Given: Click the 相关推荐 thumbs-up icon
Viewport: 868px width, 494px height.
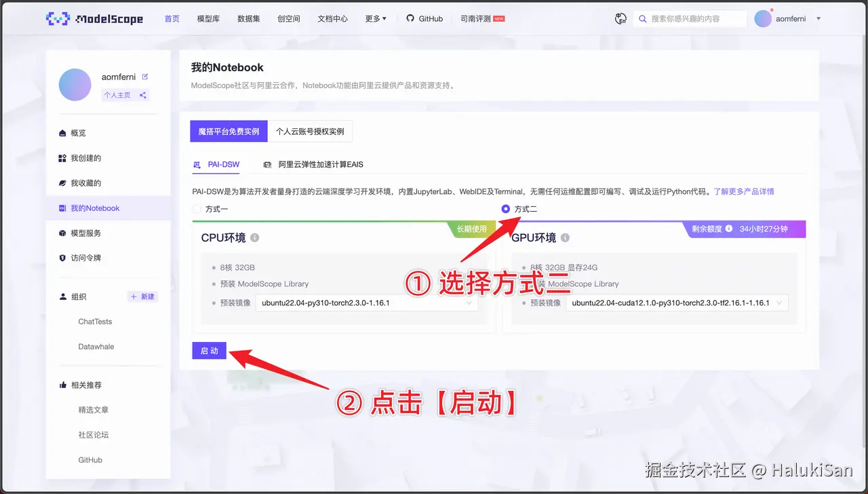Looking at the screenshot, I should tap(63, 385).
